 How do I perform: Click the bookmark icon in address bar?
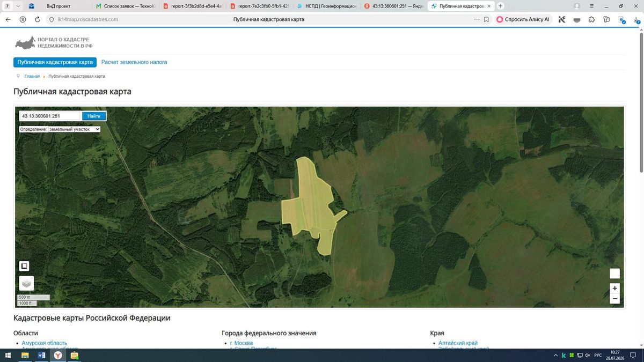pos(486,19)
